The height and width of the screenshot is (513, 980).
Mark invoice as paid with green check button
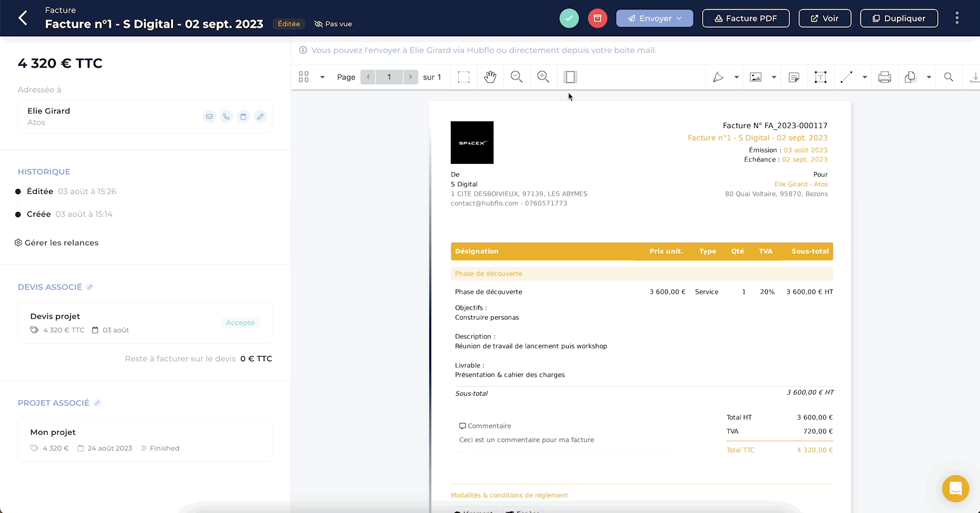[569, 18]
